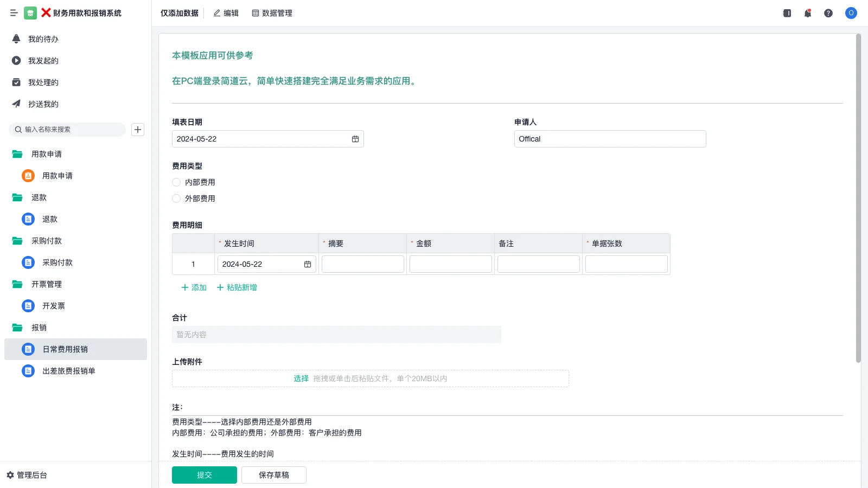The image size is (868, 488).
Task: Click the magnifier icon in search box
Action: tap(18, 130)
